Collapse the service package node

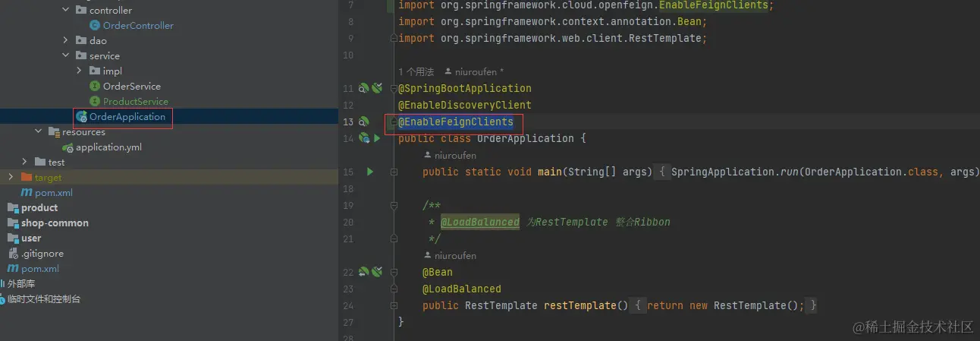(x=66, y=55)
